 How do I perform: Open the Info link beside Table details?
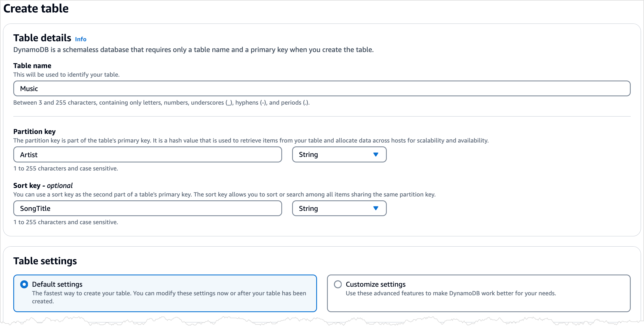point(81,39)
